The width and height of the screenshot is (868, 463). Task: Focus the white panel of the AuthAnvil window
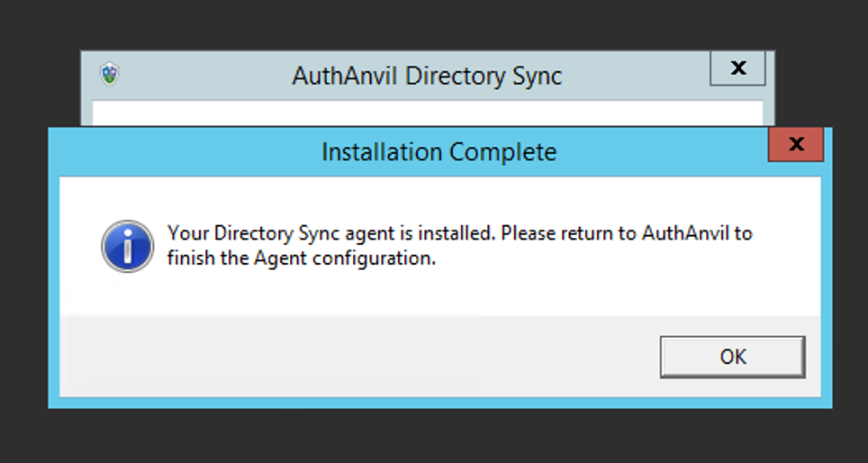point(428,113)
